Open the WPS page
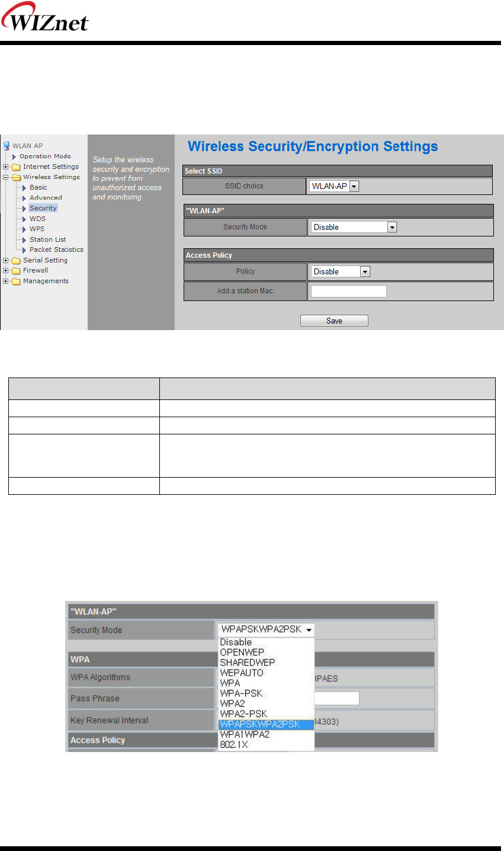504x851 pixels. [37, 229]
